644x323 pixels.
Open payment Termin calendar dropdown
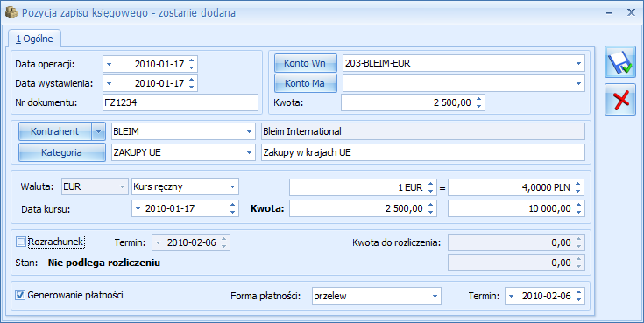(512, 296)
